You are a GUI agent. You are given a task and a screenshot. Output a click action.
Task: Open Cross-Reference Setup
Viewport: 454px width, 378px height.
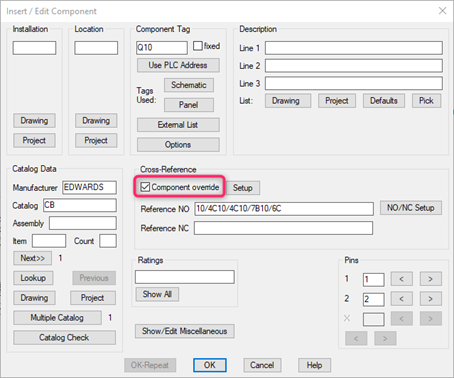click(243, 188)
